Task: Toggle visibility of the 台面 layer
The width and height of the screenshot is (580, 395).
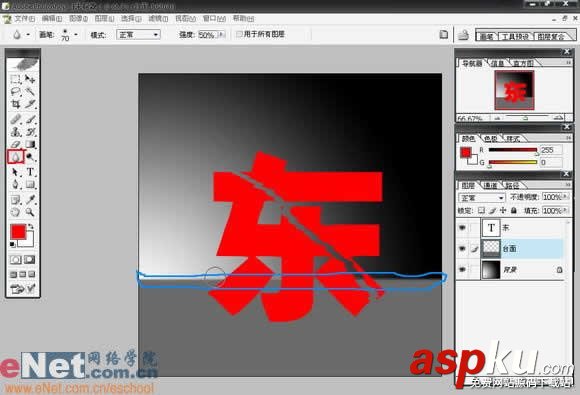Action: [462, 249]
